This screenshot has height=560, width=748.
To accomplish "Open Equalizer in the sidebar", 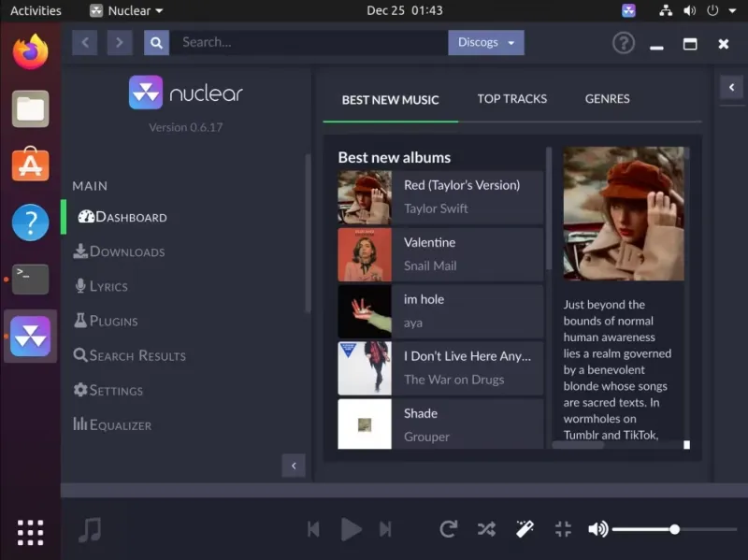I will 112,424.
